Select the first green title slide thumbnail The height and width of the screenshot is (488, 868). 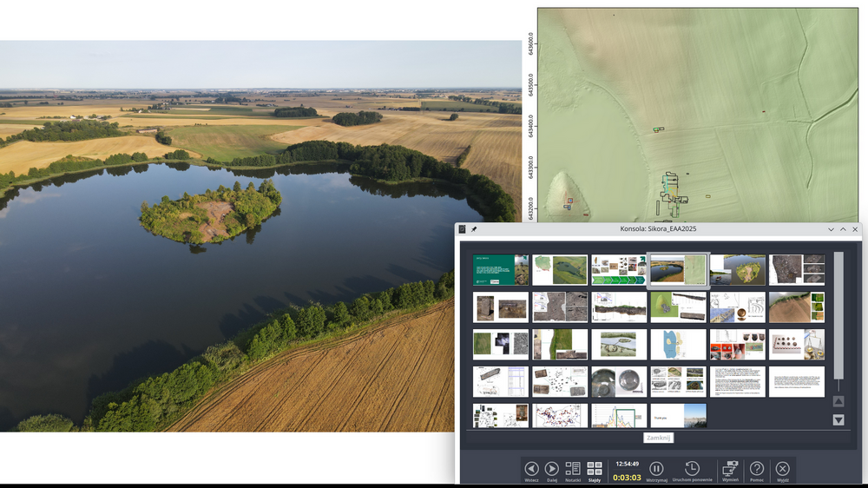tap(501, 270)
